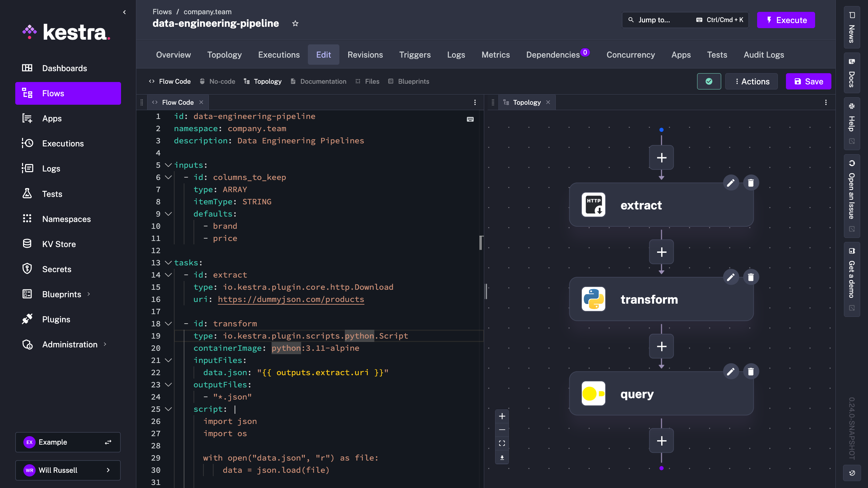Toggle the Flow Code panel view
The width and height of the screenshot is (868, 488).
click(170, 81)
